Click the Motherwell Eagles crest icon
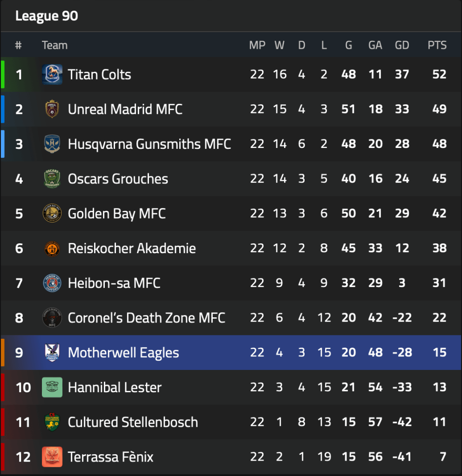Screen dimensions: 462x476 click(52, 353)
